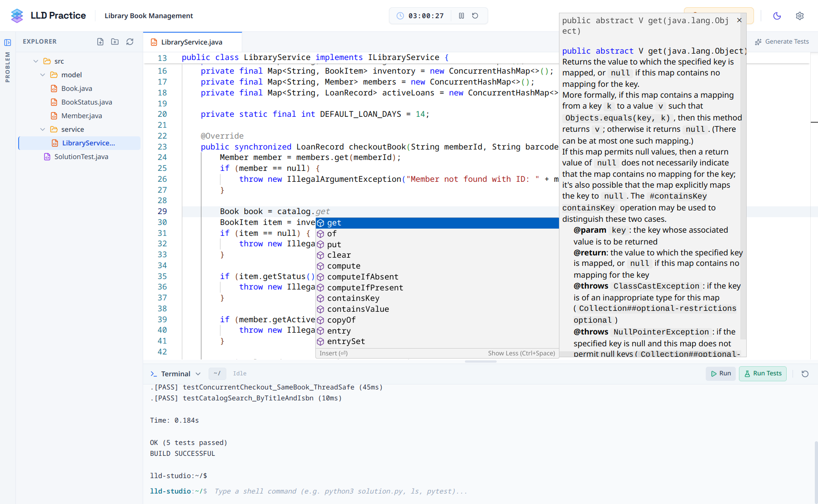The height and width of the screenshot is (504, 818).
Task: Click the Run button
Action: point(721,373)
